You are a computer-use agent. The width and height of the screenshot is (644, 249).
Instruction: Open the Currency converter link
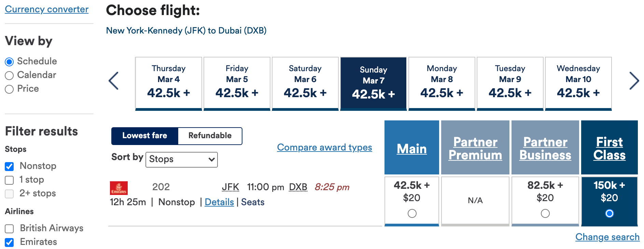(x=47, y=9)
